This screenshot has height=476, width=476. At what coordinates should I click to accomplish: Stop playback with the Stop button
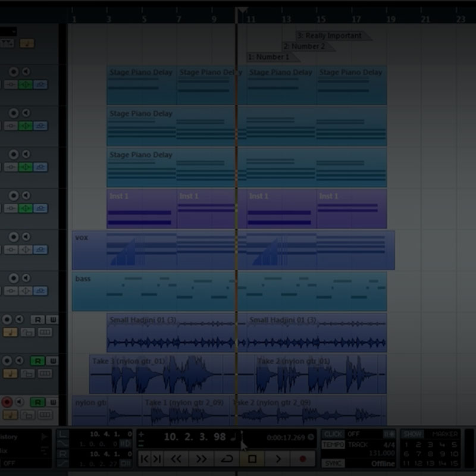click(252, 459)
